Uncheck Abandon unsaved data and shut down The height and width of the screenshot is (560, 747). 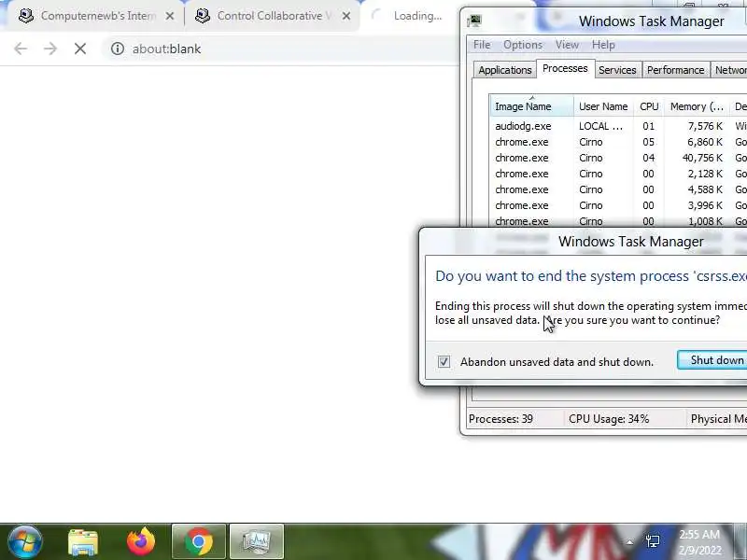[444, 362]
